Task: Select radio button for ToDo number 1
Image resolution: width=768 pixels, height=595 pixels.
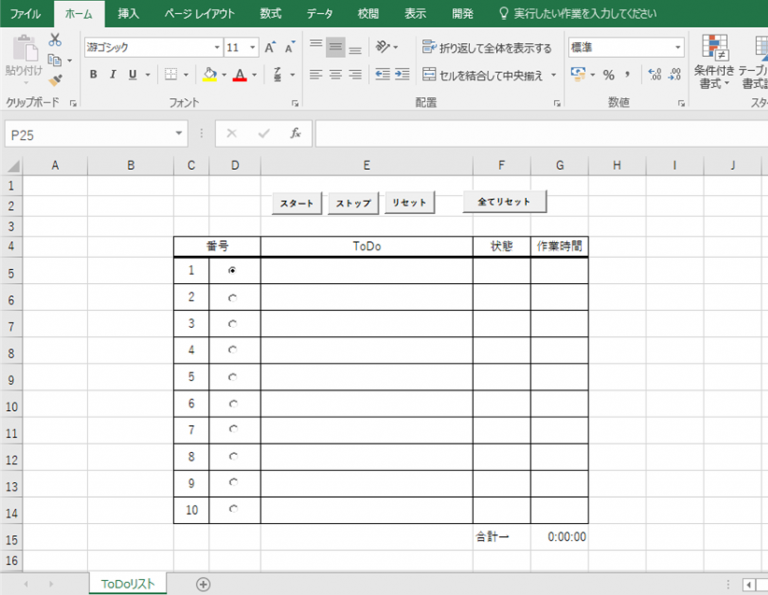Action: click(x=233, y=270)
